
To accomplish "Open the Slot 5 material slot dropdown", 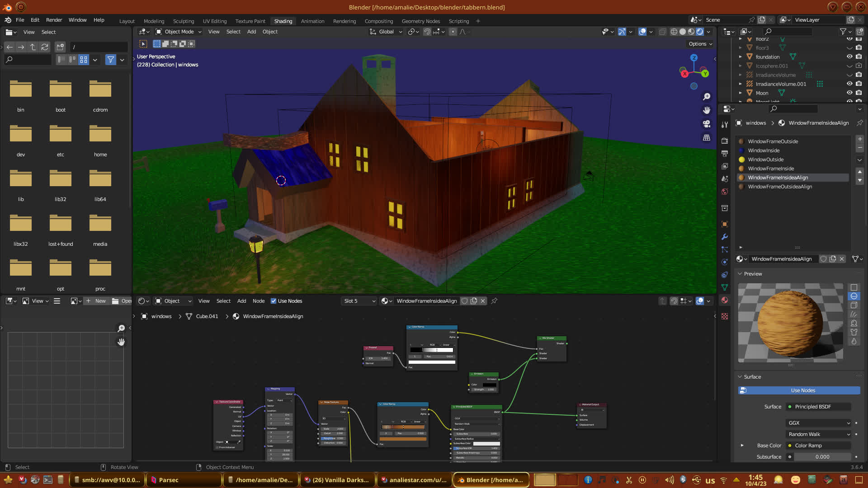I will [359, 301].
